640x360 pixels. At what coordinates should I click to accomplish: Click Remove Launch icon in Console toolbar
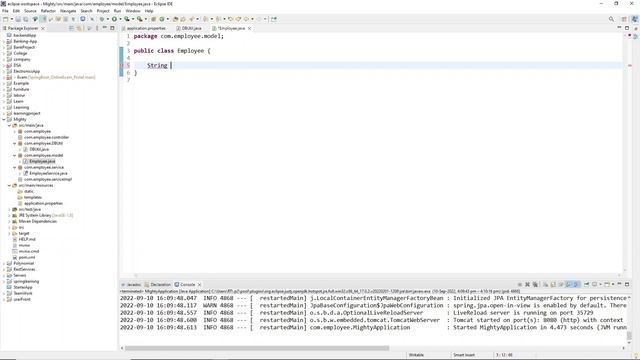point(527,284)
